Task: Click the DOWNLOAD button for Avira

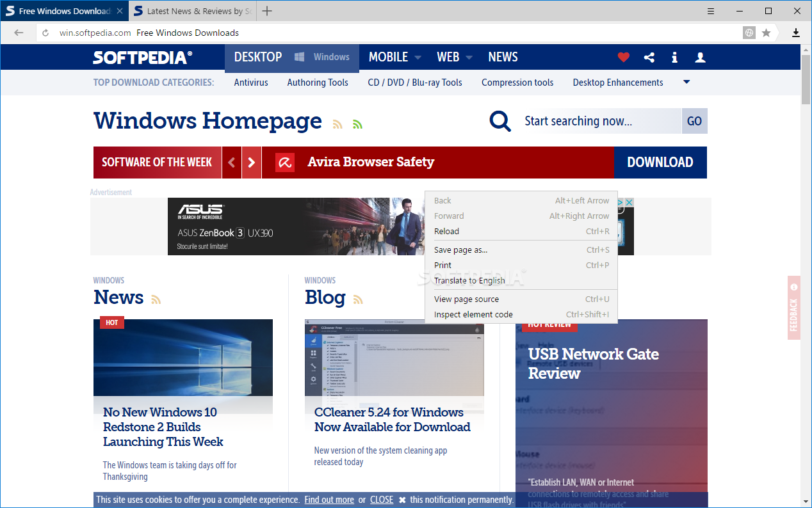Action: coord(660,163)
